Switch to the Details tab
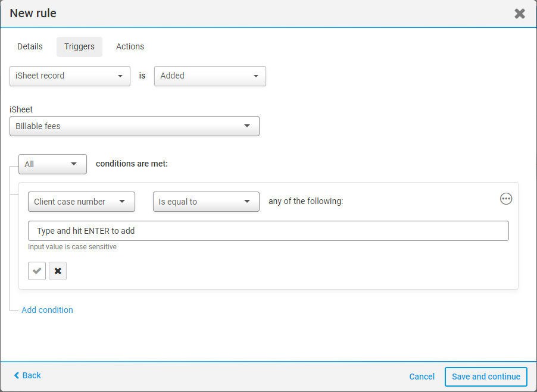This screenshot has width=537, height=392. point(30,46)
